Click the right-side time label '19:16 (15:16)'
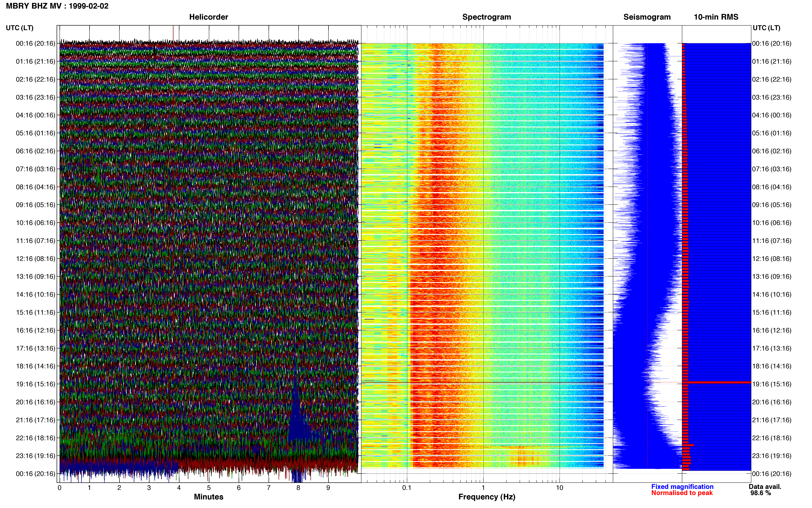The image size is (812, 508). pos(772,384)
